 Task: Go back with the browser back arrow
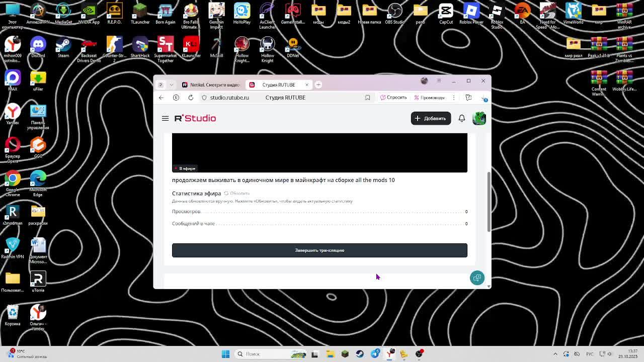tap(161, 98)
